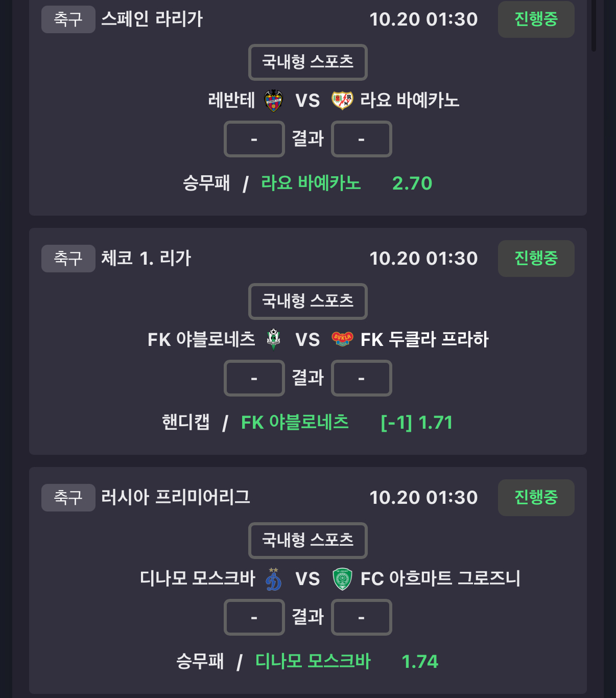616x698 pixels.
Task: Click 축구 tag on 체코 1. 리가 match
Action: coord(68,259)
